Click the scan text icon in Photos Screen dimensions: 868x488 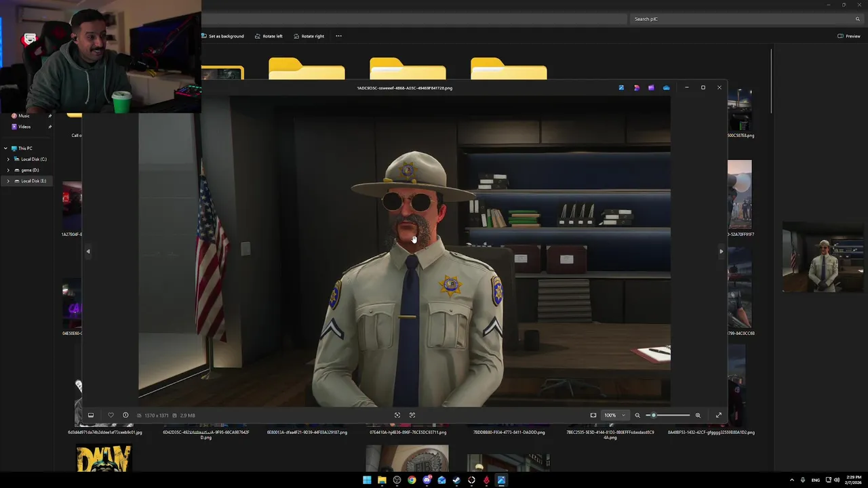click(x=412, y=415)
